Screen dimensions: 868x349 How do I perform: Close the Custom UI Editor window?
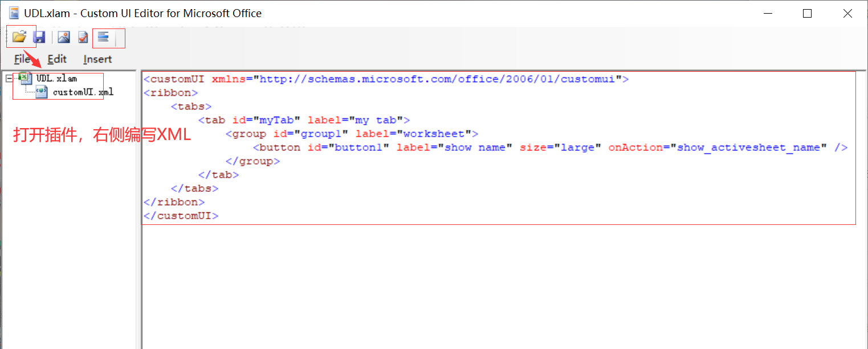coord(847,14)
